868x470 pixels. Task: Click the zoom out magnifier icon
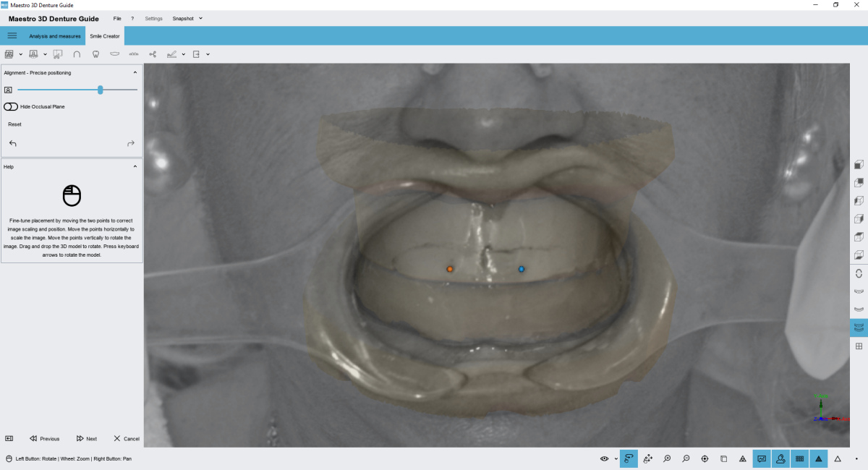click(686, 458)
